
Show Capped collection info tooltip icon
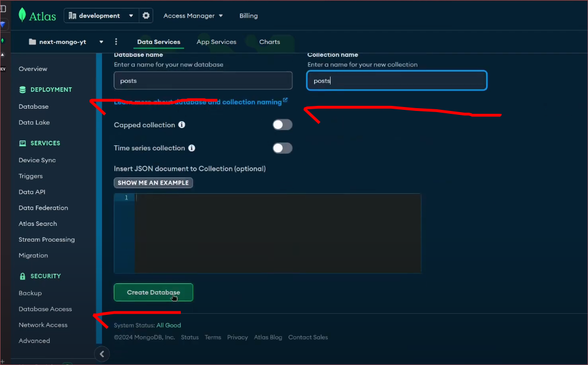182,124
